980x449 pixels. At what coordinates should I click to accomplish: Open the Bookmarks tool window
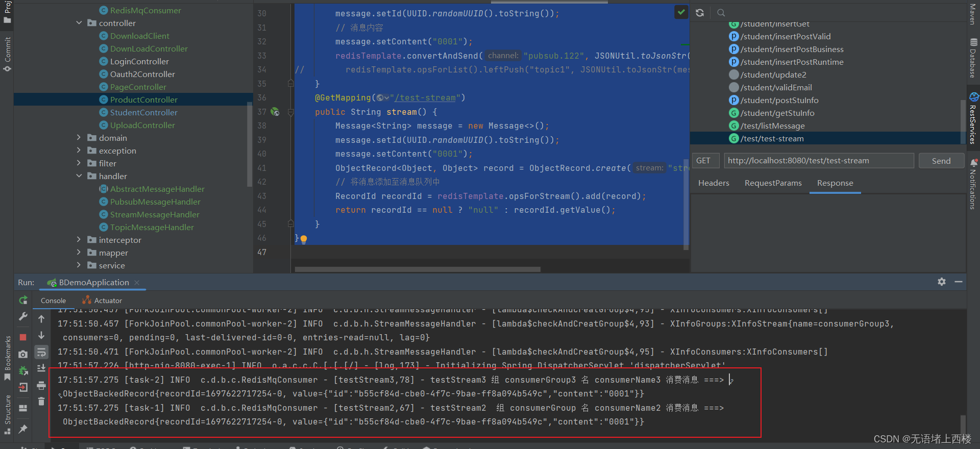[7, 358]
